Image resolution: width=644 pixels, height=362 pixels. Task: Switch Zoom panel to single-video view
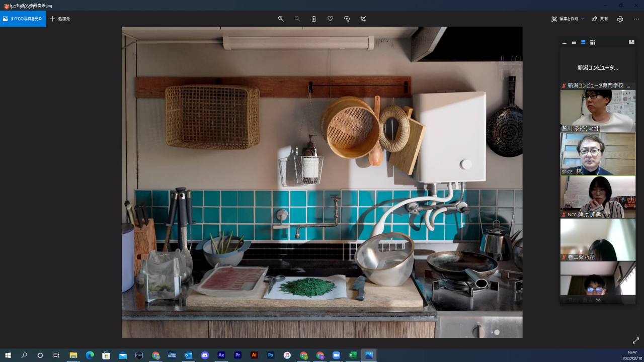[x=574, y=43]
